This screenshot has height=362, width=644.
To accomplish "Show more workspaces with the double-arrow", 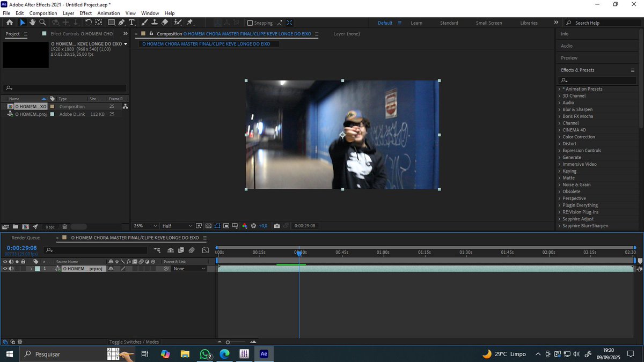I will click(556, 23).
